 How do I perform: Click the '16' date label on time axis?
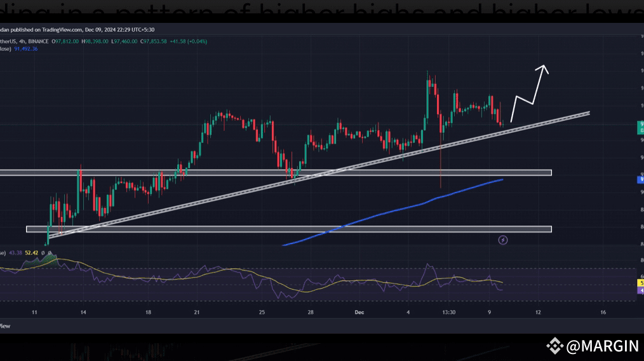tap(603, 313)
